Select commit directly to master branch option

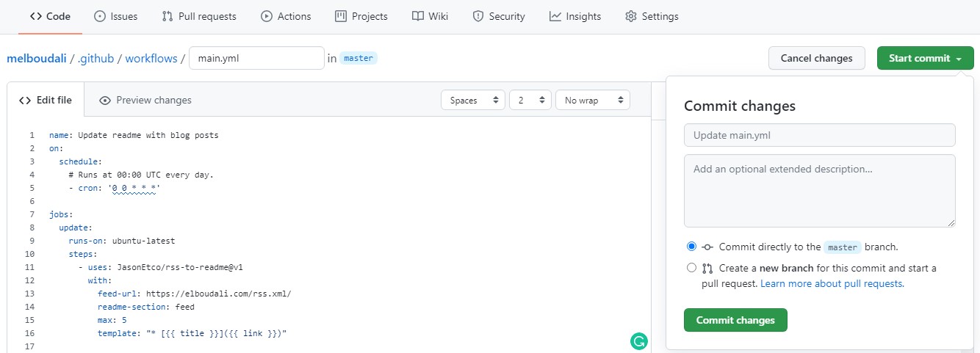click(691, 247)
